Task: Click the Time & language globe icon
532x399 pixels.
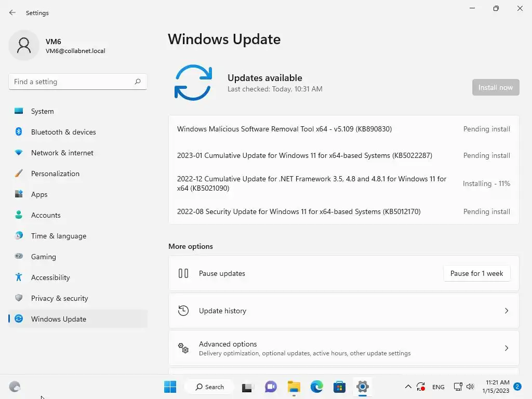Action: point(19,235)
